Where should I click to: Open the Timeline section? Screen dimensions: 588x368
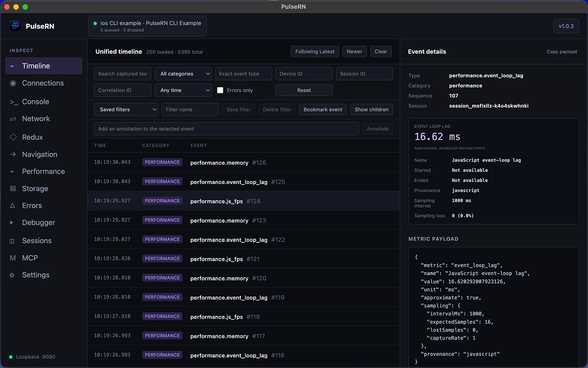[44, 66]
